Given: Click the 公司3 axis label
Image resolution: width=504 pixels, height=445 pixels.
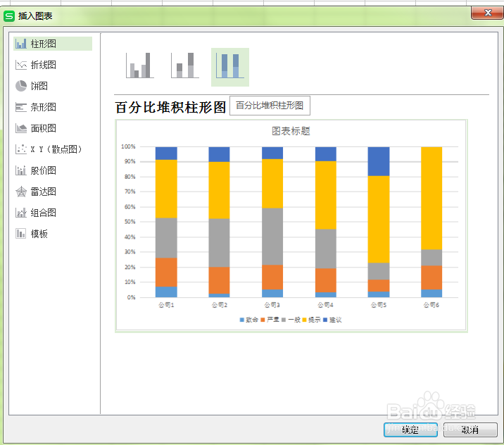Looking at the screenshot, I should tap(272, 305).
